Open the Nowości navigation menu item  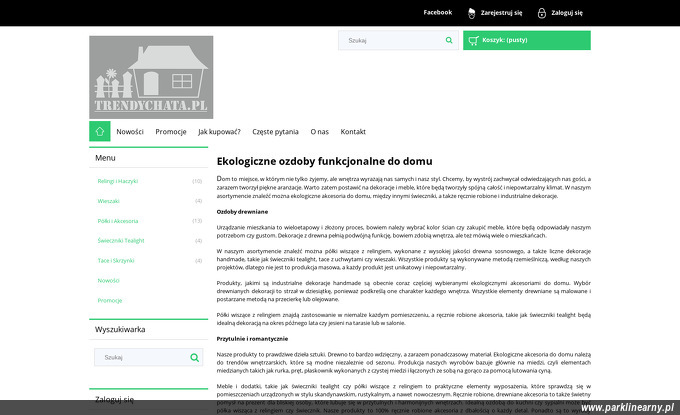tap(130, 132)
